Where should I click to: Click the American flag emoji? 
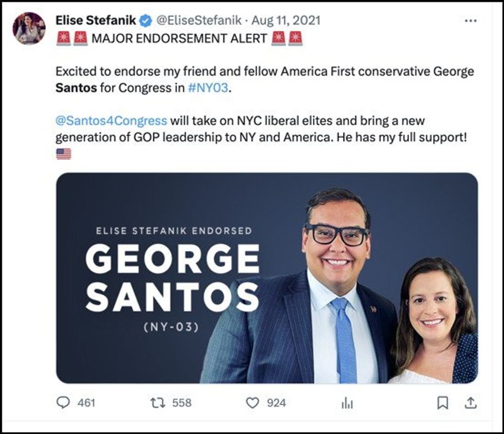pos(63,154)
